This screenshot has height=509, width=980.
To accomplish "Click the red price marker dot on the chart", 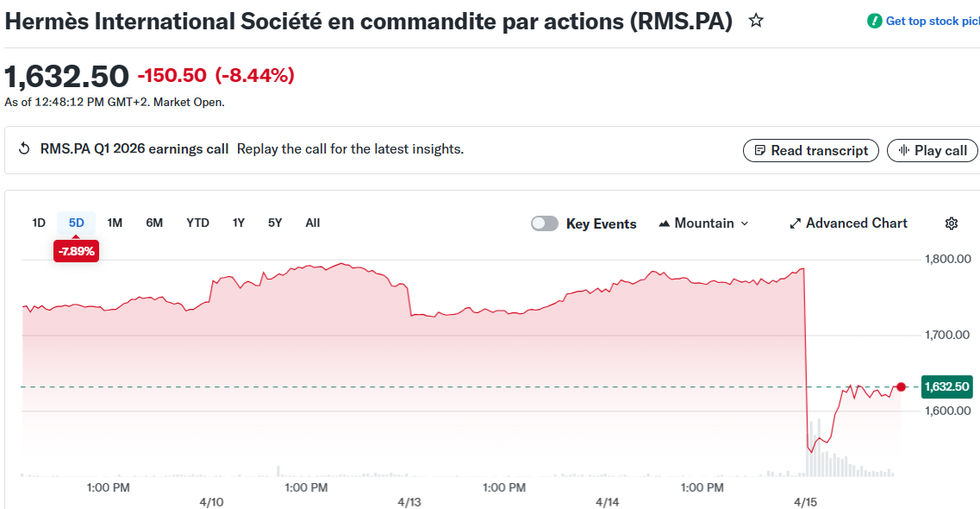I will (x=901, y=387).
